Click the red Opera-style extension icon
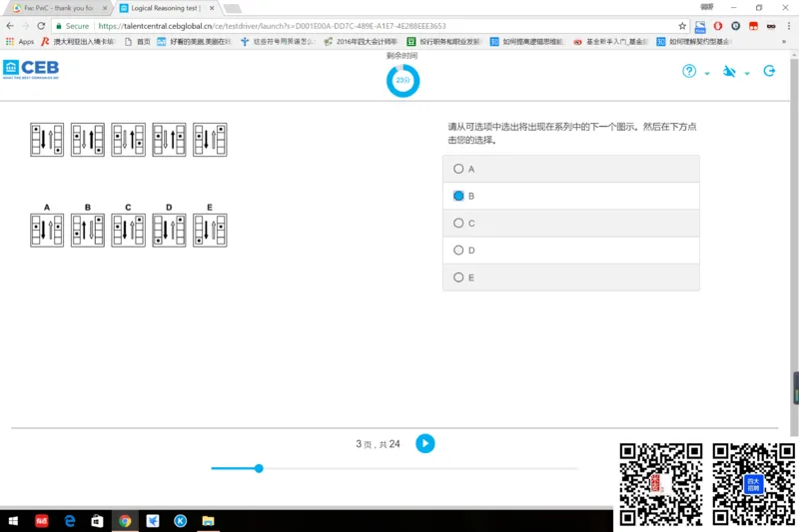Image resolution: width=799 pixels, height=532 pixels. 717,26
